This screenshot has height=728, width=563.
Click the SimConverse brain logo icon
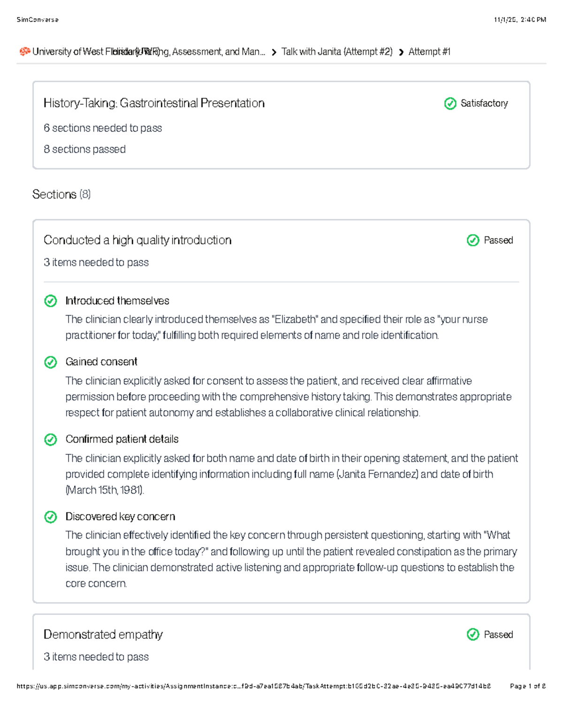click(x=25, y=52)
